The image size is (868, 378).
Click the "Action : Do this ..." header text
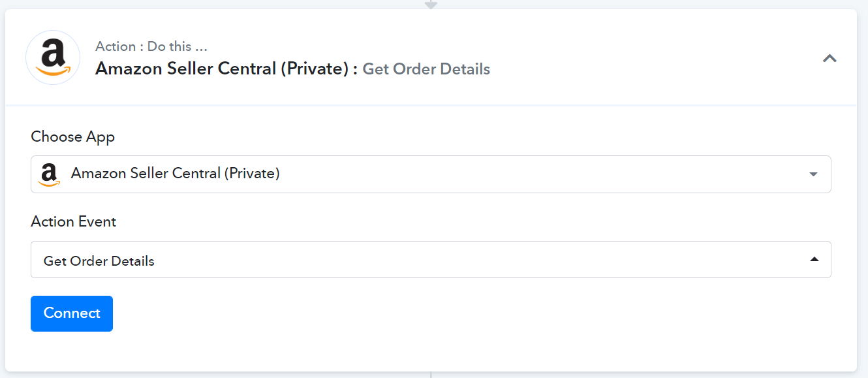click(x=151, y=46)
